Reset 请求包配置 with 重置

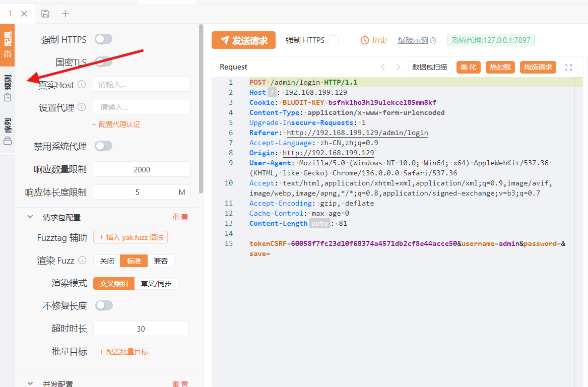pyautogui.click(x=180, y=217)
